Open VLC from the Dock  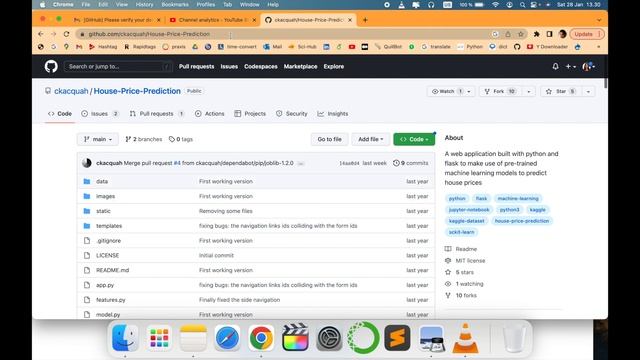tap(465, 338)
